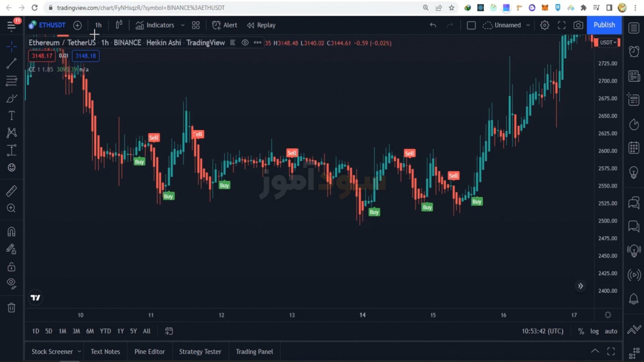Toggle magnet mode in left toolbar
This screenshot has height=362, width=644.
point(11,232)
